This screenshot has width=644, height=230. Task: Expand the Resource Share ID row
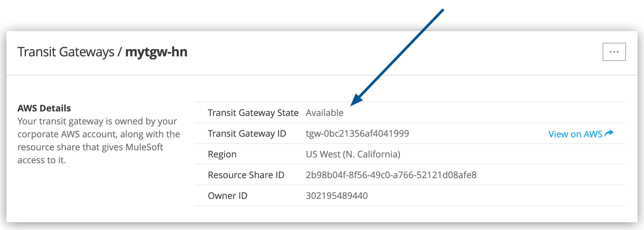[246, 175]
